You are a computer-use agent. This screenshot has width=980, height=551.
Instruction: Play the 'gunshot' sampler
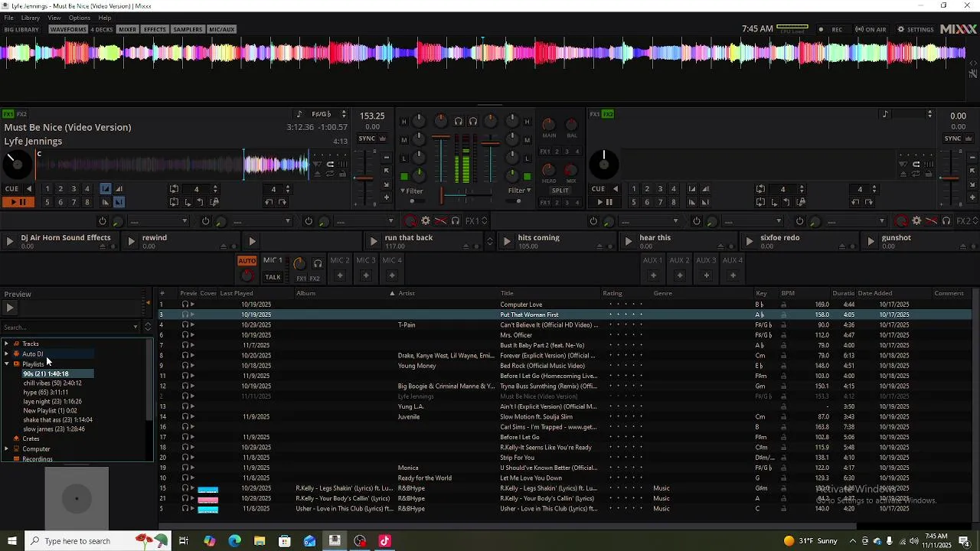tap(871, 242)
